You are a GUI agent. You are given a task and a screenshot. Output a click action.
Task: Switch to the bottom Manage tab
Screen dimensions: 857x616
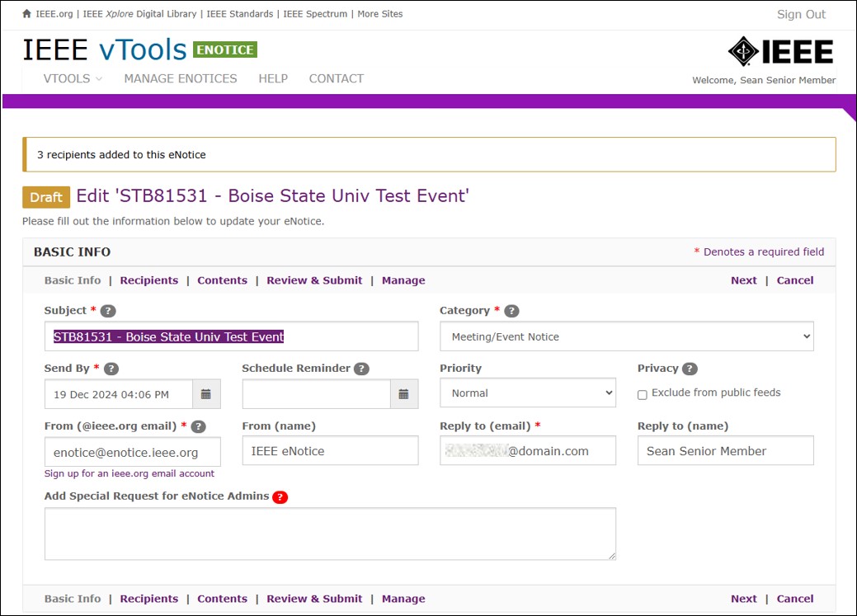tap(403, 599)
